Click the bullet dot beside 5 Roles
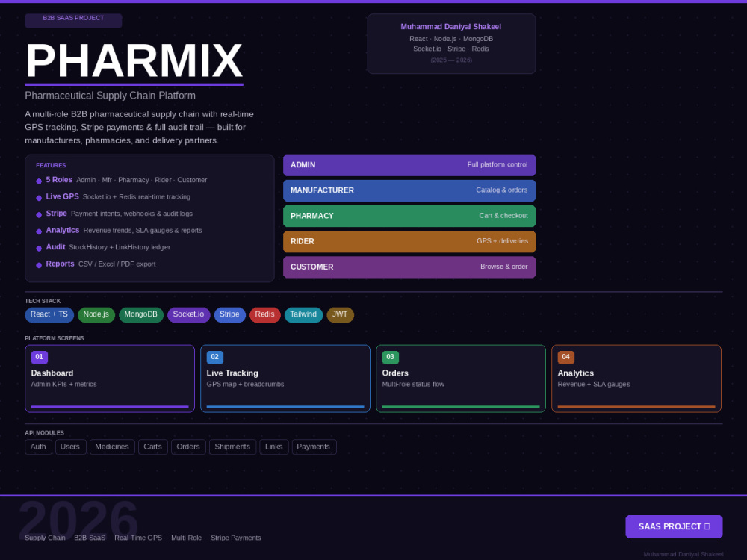The height and width of the screenshot is (560, 747). (39, 181)
